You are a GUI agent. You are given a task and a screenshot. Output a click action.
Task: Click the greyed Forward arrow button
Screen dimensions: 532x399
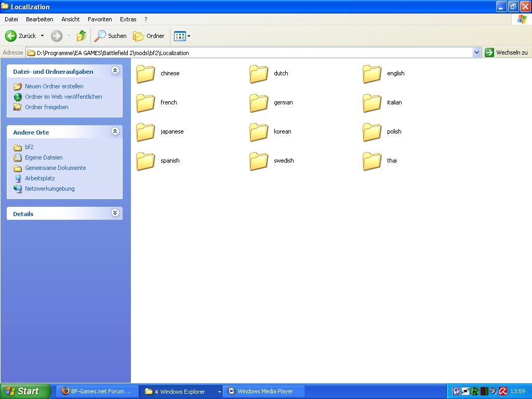[x=57, y=36]
